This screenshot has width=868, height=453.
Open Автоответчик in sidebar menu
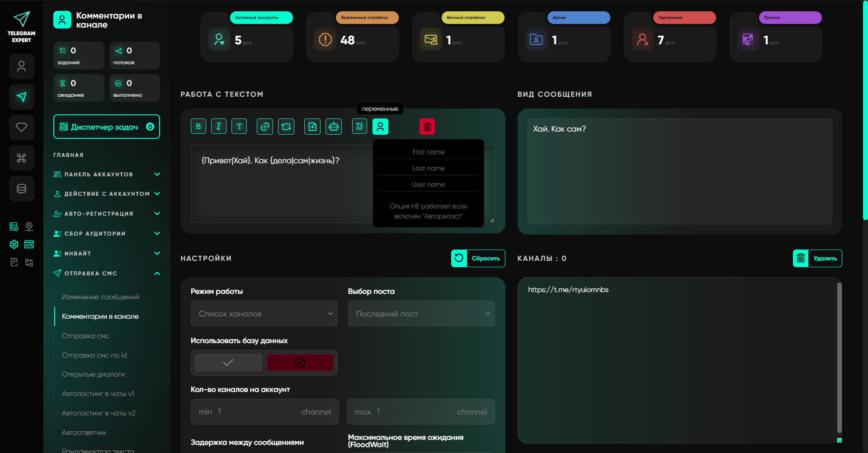(84, 433)
